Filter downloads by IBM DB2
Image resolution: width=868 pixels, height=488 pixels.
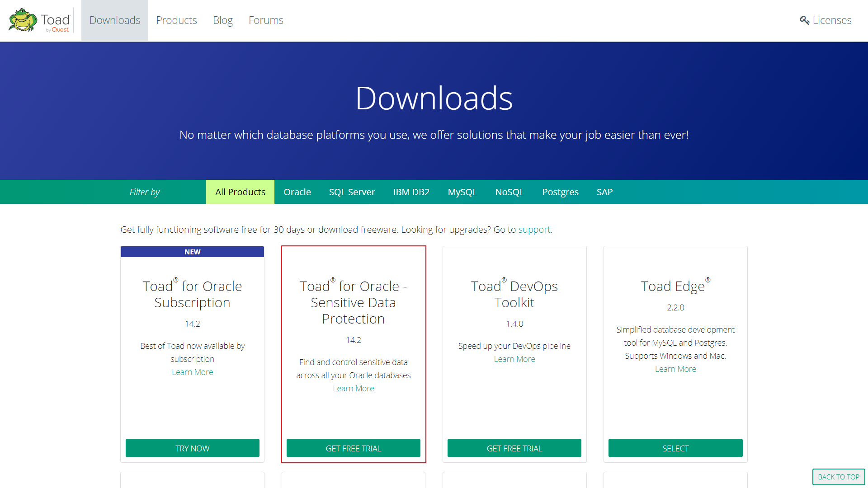point(411,192)
